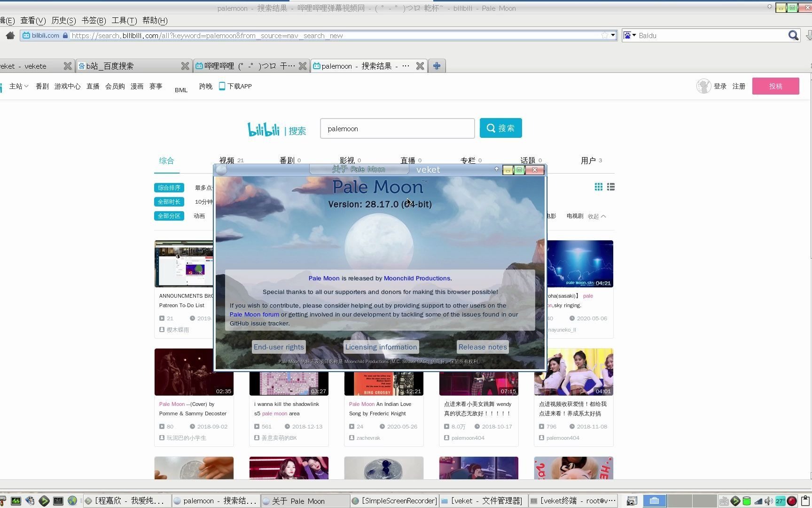Open video title Pale Moon An Indian Love Song
Screen dimensions: 812x508
pos(380,409)
